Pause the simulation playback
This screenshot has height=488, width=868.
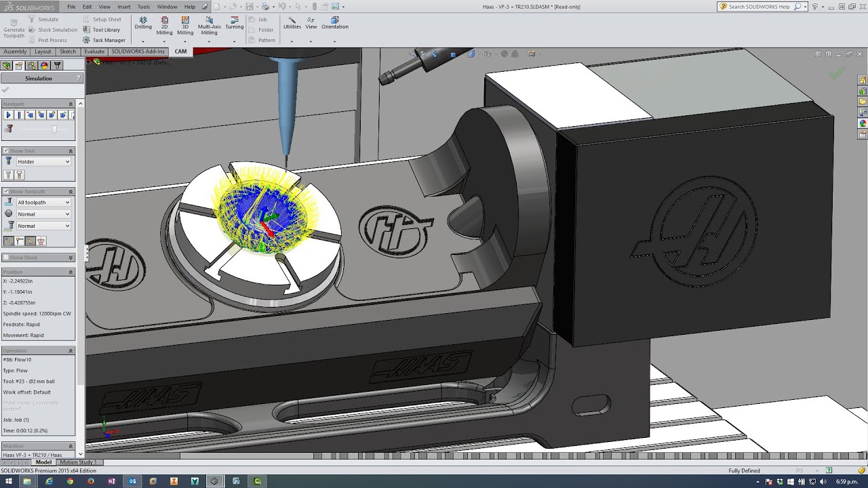tap(19, 115)
